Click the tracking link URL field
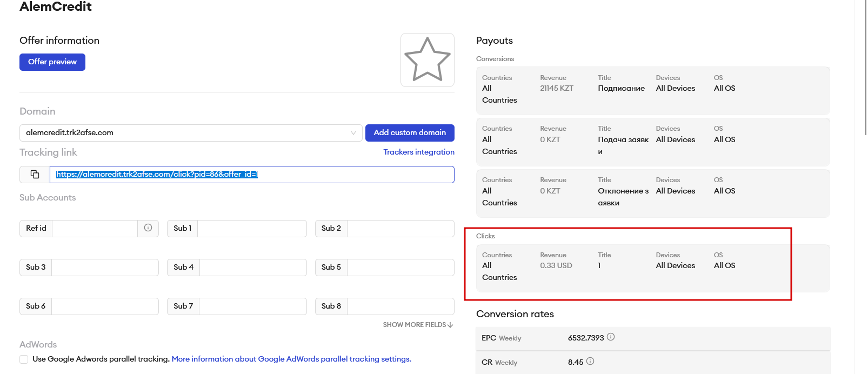 tap(252, 175)
